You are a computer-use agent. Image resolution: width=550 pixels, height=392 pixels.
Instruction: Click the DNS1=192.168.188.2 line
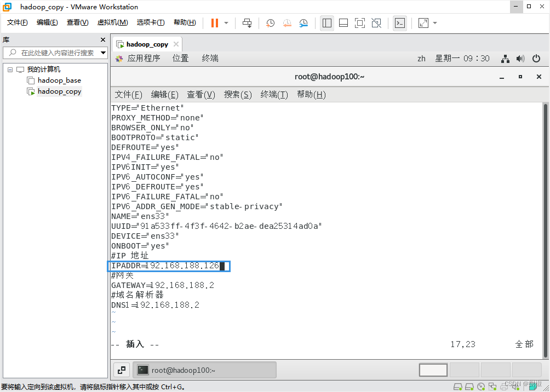(x=156, y=305)
